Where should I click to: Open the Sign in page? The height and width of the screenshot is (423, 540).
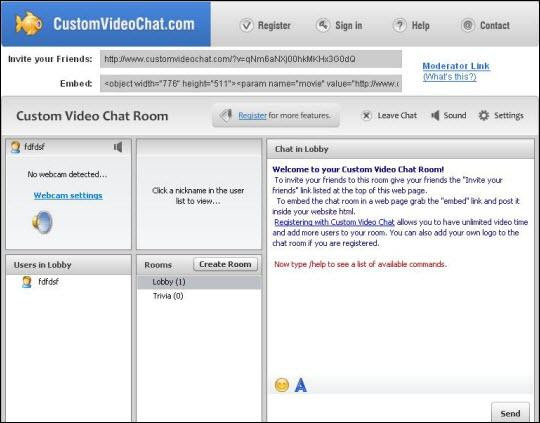tap(349, 25)
